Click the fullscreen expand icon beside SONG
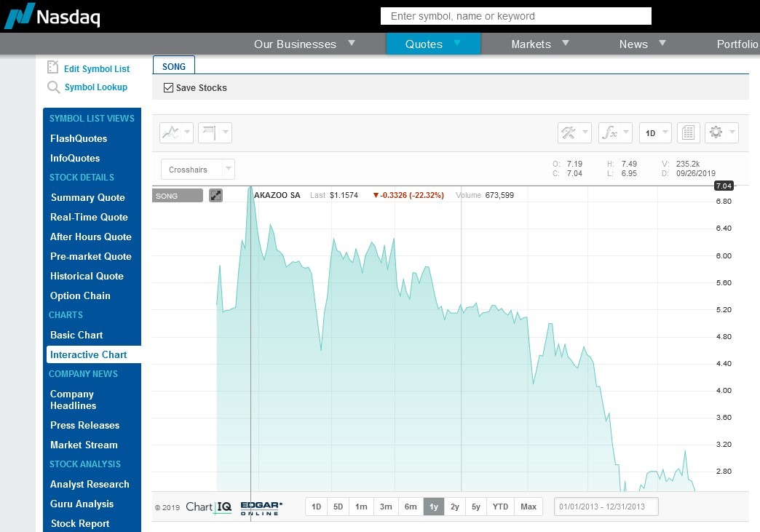The height and width of the screenshot is (532, 760). coord(215,195)
